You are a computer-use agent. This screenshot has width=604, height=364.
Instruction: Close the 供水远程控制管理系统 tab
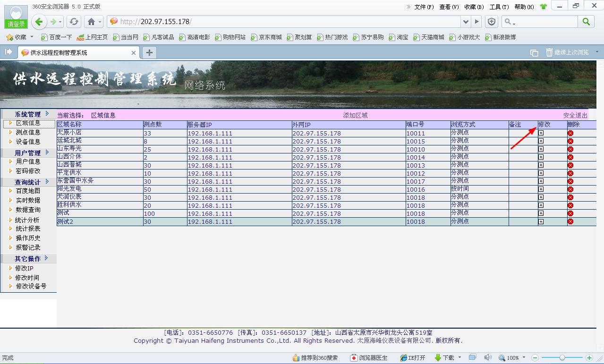click(x=134, y=53)
